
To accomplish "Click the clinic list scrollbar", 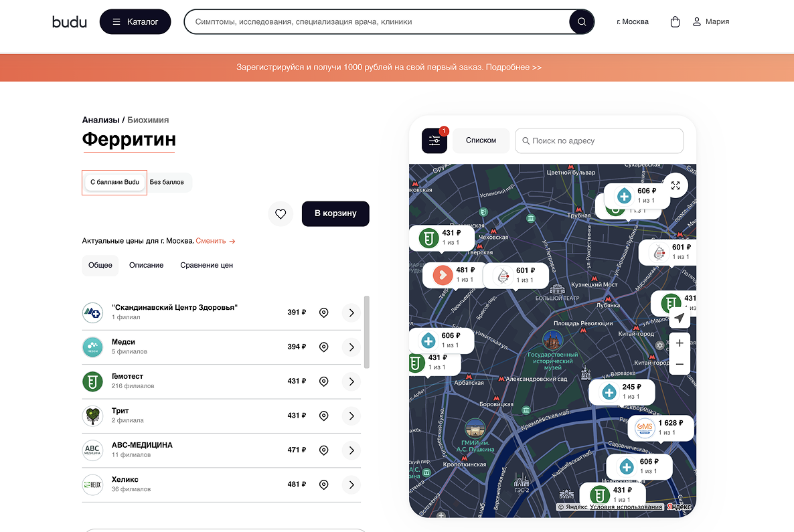I will (x=367, y=332).
